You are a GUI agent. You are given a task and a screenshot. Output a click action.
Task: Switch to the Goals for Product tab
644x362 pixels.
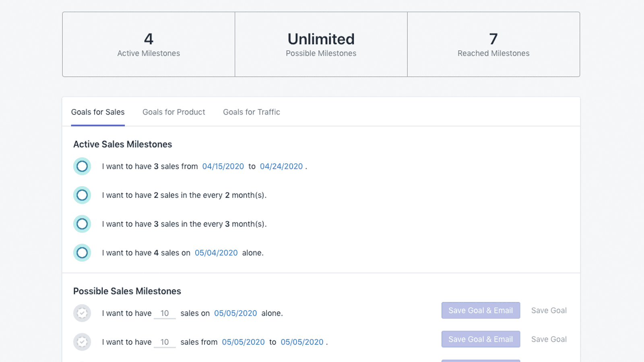(x=173, y=112)
